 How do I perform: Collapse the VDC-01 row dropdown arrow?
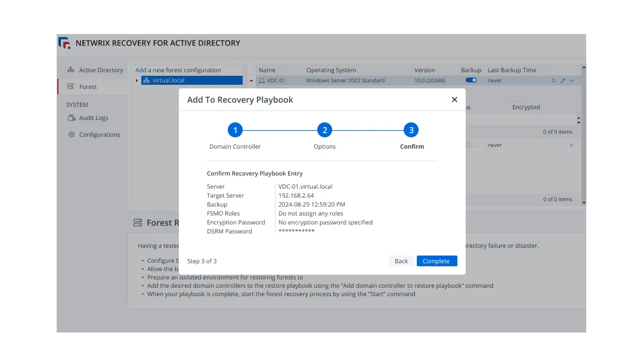(x=252, y=81)
